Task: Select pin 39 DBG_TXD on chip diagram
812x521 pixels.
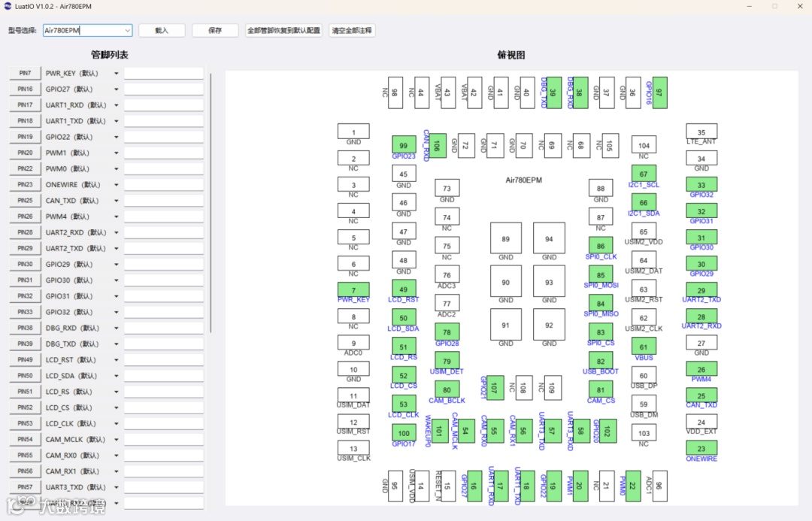Action: tap(554, 92)
